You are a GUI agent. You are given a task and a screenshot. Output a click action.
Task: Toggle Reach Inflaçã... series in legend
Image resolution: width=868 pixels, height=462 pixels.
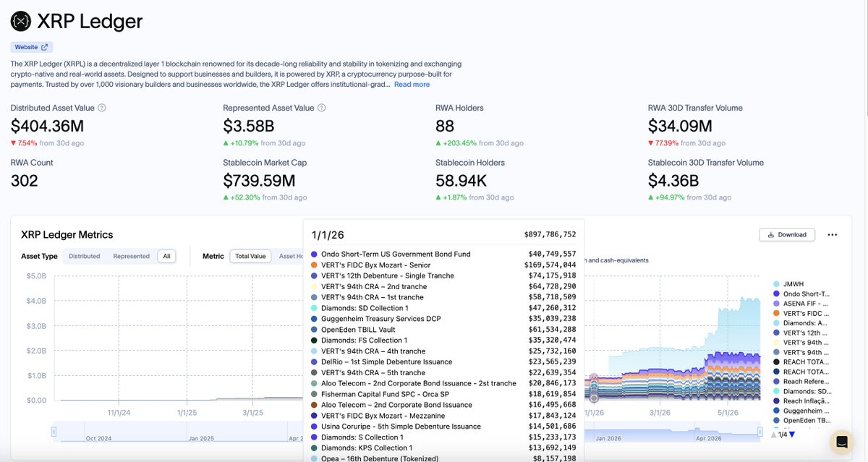tap(801, 401)
